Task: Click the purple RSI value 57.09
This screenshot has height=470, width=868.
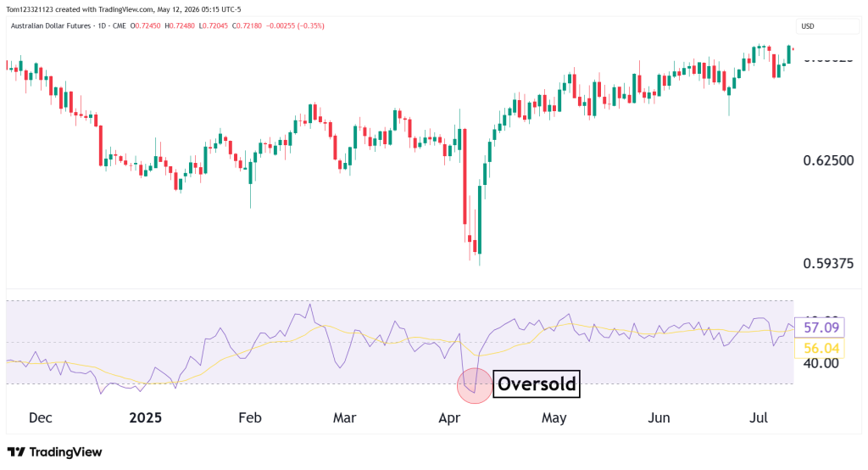Action: pos(821,327)
